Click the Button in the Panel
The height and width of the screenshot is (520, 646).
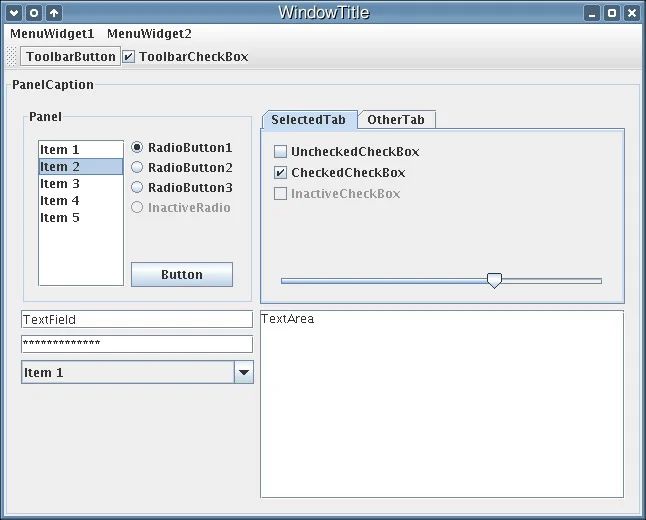pos(182,274)
